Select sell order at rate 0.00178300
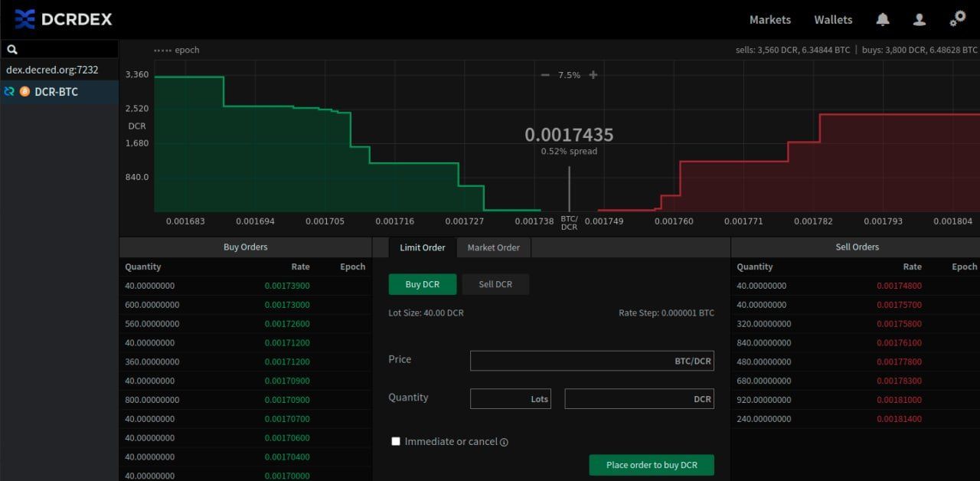This screenshot has height=481, width=980. [x=856, y=381]
